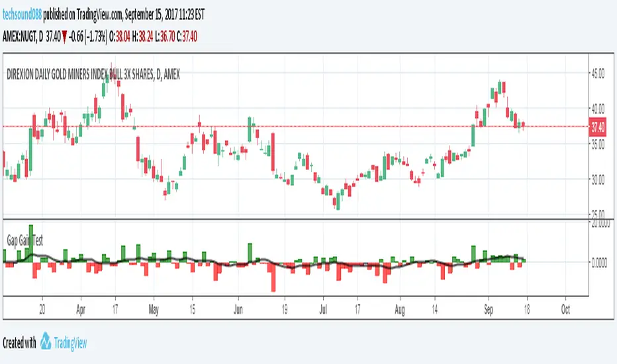
Task: Click the 30.00 price axis label
Action: pyautogui.click(x=598, y=180)
